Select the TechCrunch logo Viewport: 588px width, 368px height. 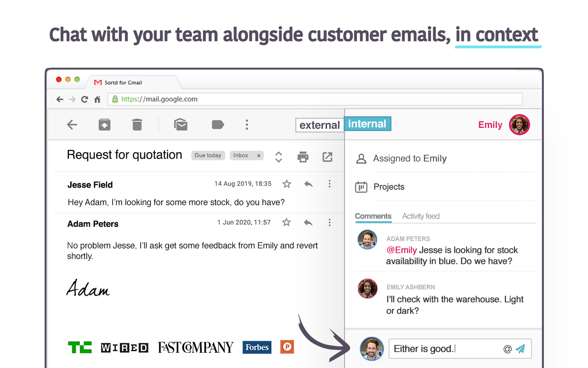[79, 347]
